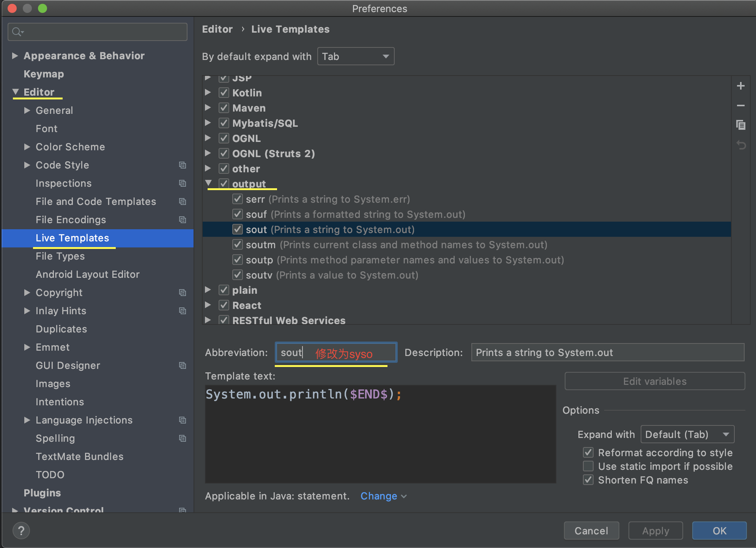Disable the soutv template checkbox
Screen dimensions: 756x548
[x=238, y=275]
